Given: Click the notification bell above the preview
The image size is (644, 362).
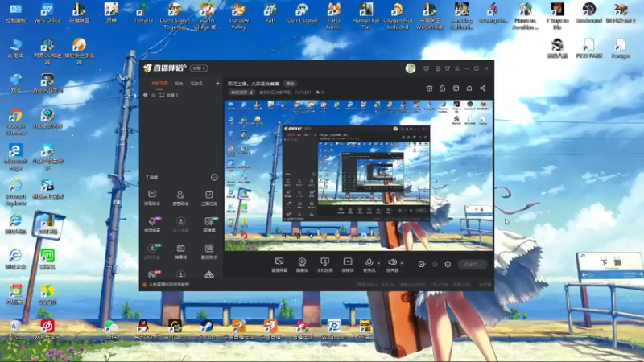Looking at the screenshot, I should point(469,88).
